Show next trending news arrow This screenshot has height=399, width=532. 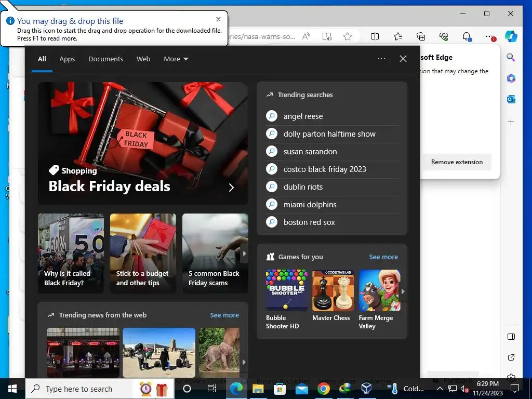[244, 362]
